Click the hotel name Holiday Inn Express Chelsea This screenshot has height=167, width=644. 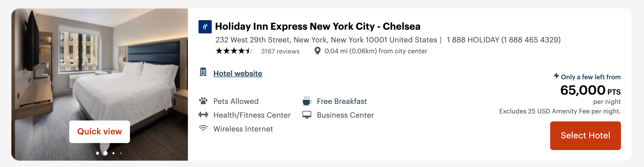[317, 27]
